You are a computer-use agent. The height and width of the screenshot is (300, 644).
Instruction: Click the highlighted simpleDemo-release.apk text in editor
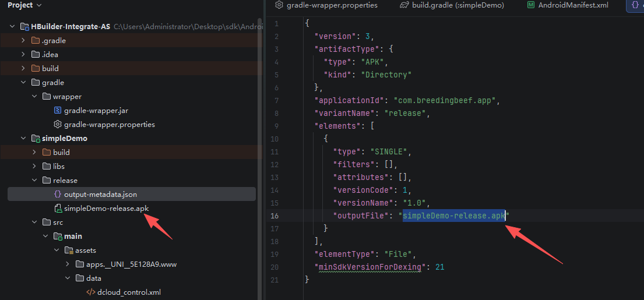click(454, 215)
